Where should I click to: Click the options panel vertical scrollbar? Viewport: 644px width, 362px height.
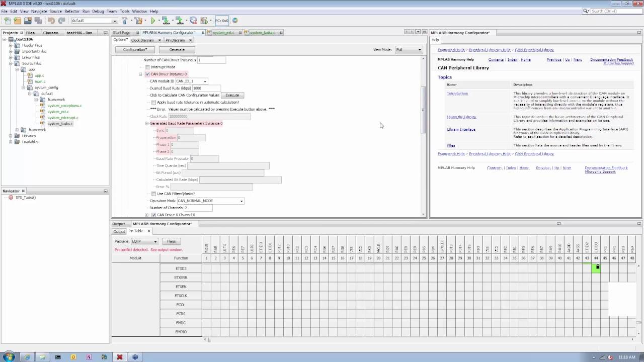coord(424,109)
